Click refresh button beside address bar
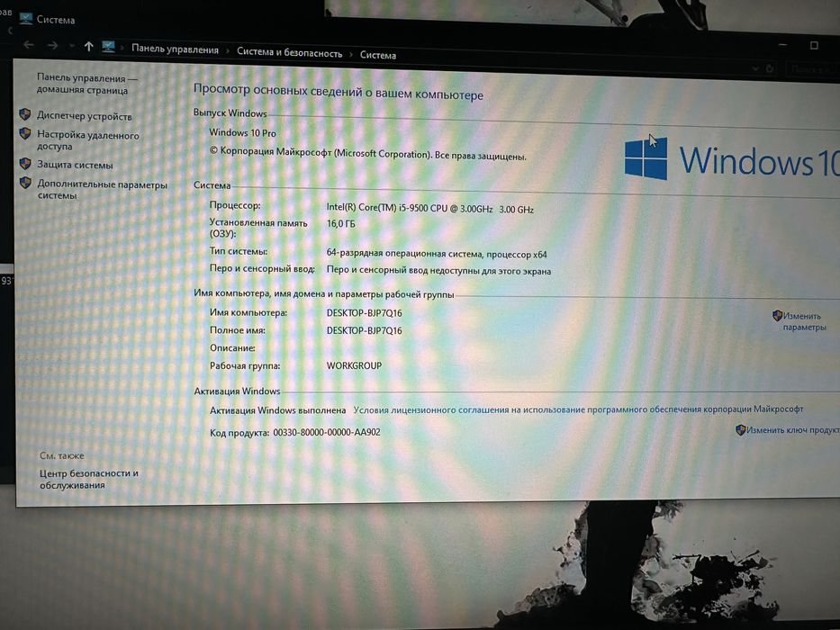The image size is (840, 630). (x=770, y=68)
